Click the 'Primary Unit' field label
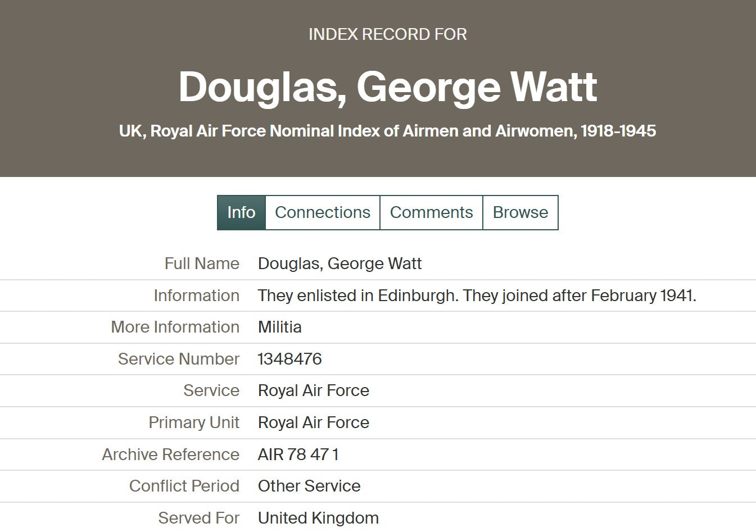Screen dimensions: 756x532 coord(194,422)
